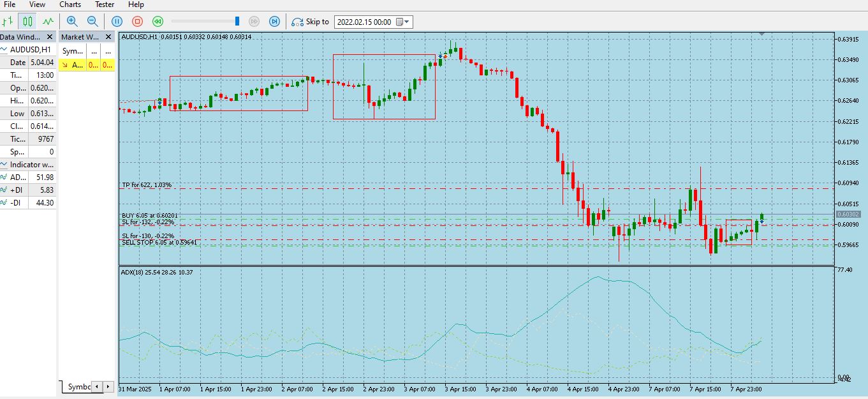Screen dimensions: 868x399
Task: Pause the strategy tester playback
Action: (117, 21)
